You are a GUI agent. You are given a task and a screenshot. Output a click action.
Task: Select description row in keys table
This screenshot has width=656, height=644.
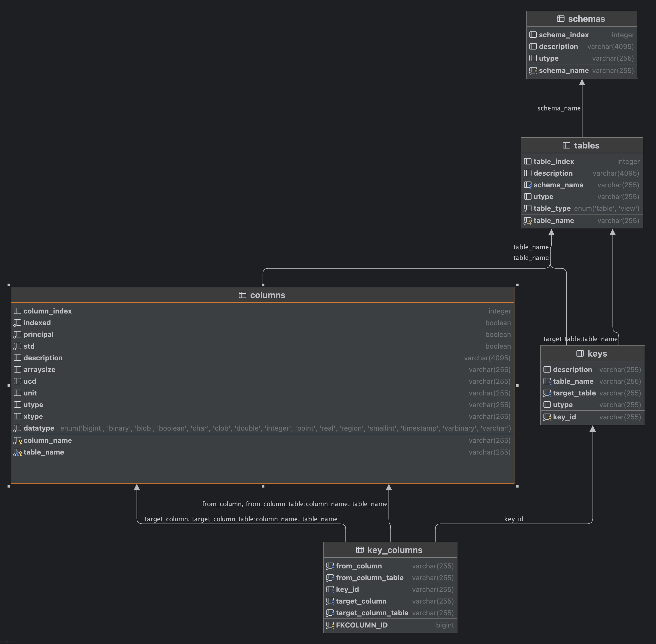[x=592, y=370]
